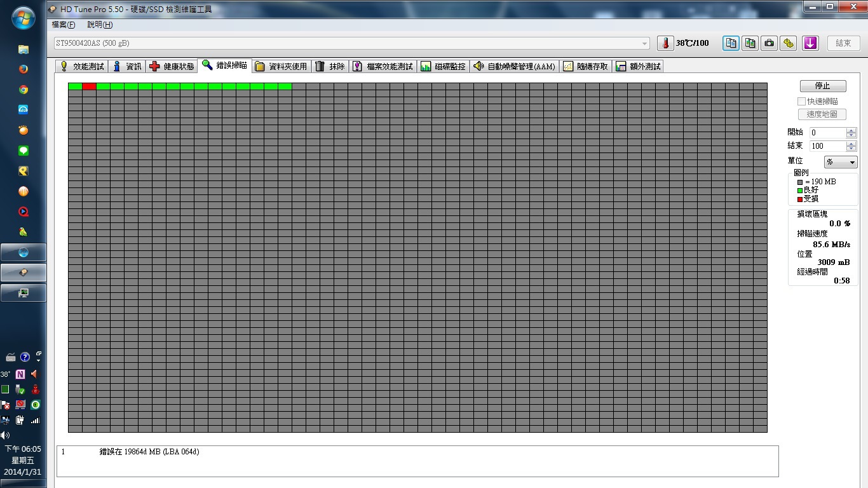Click the 0:58 elapsed time value
This screenshot has height=488, width=868.
[x=842, y=280]
